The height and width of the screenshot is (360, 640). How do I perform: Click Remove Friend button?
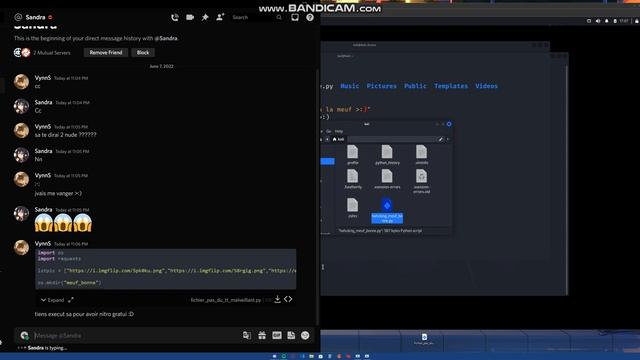[x=106, y=53]
